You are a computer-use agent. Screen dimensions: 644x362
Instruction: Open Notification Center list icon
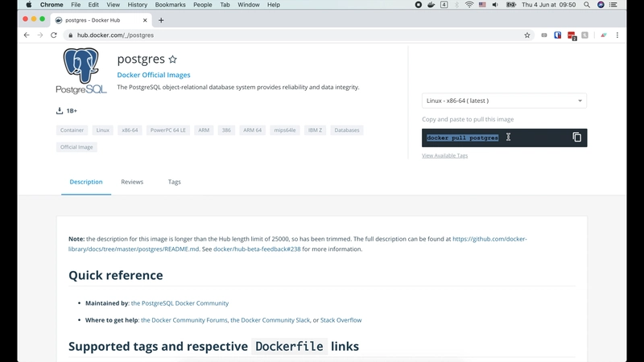pos(613,5)
